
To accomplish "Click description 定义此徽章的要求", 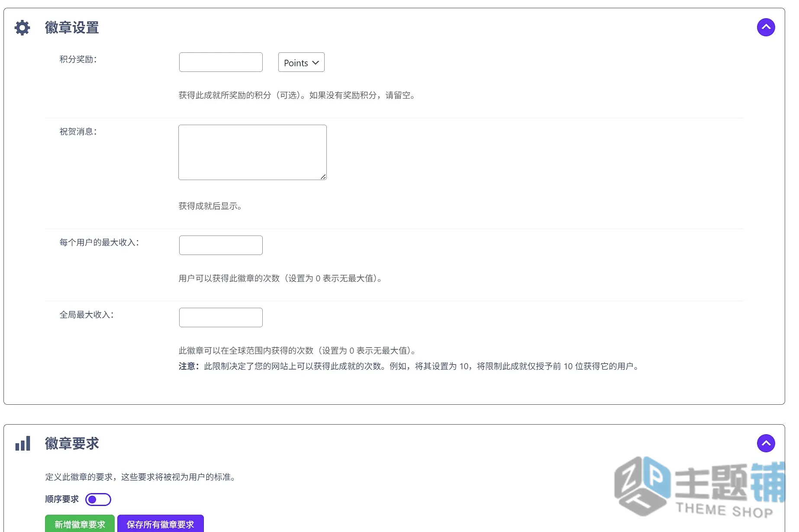I will (x=142, y=477).
